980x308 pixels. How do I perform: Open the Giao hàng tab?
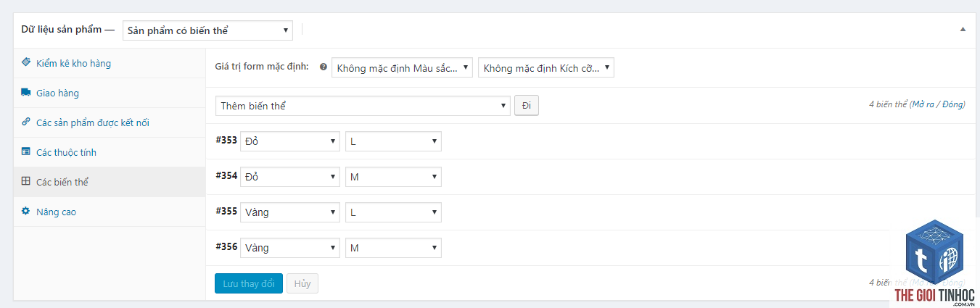pyautogui.click(x=110, y=93)
